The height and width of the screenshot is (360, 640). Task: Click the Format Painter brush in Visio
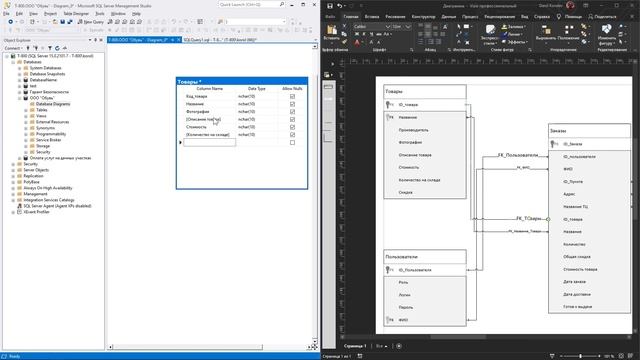pyautogui.click(x=344, y=42)
